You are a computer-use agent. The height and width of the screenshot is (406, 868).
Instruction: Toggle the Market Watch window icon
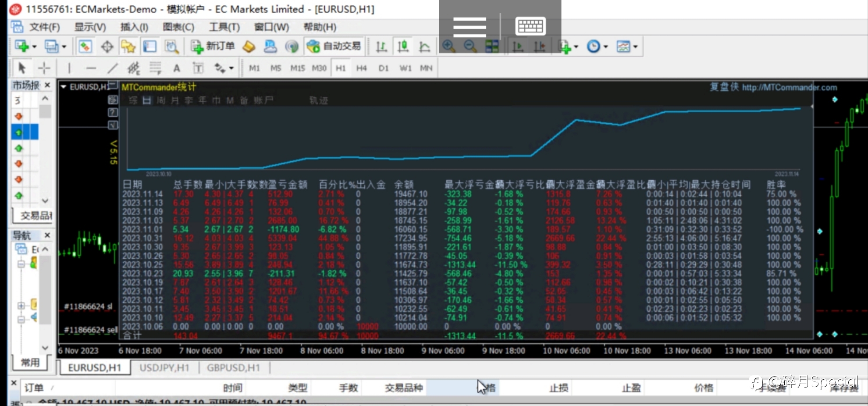(x=85, y=46)
